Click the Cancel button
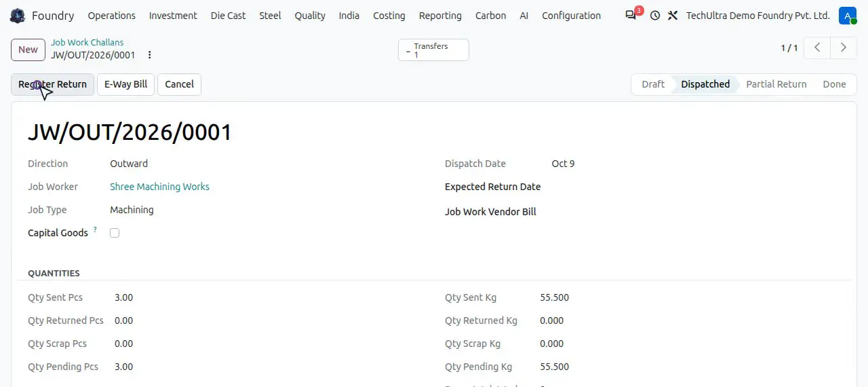This screenshot has width=868, height=387. pyautogui.click(x=179, y=84)
